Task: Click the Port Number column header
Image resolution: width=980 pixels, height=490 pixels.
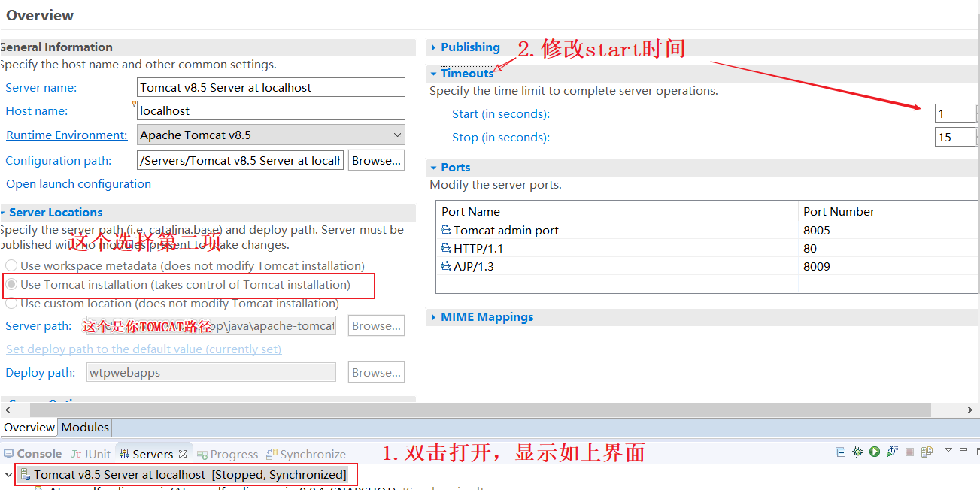Action: pyautogui.click(x=888, y=211)
